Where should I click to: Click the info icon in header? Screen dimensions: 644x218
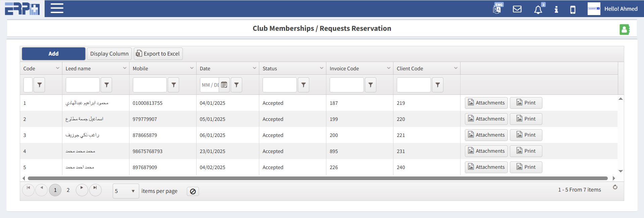coord(556,9)
